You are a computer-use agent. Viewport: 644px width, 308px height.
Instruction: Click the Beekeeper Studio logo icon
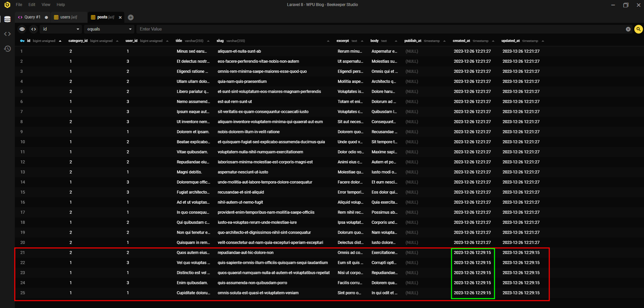[x=7, y=5]
